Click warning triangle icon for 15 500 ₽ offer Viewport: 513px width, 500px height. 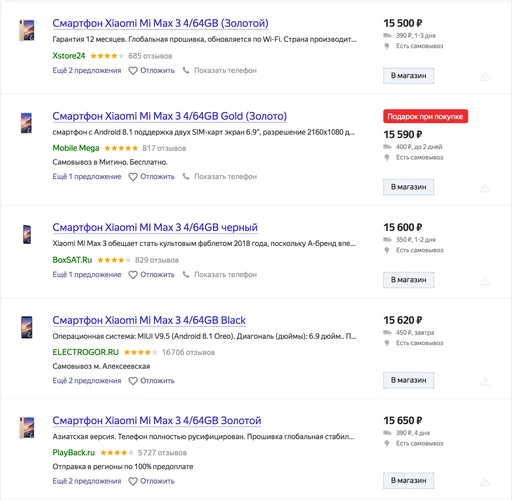click(485, 77)
